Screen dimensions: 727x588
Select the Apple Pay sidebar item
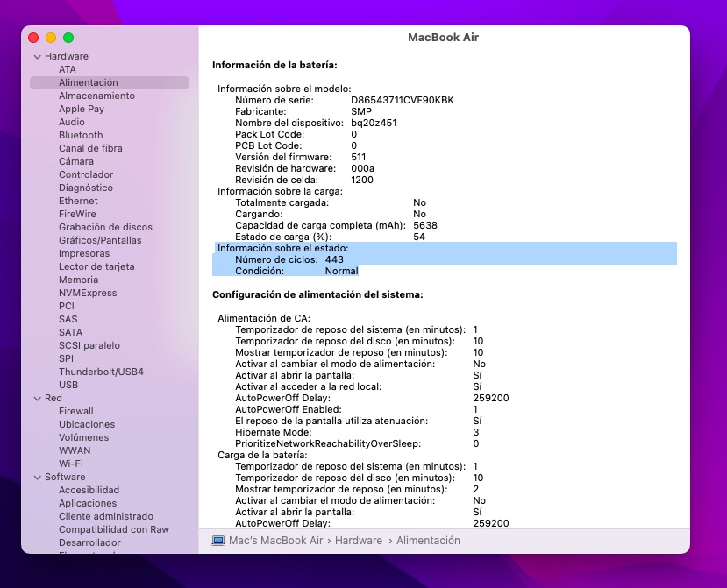coord(82,109)
